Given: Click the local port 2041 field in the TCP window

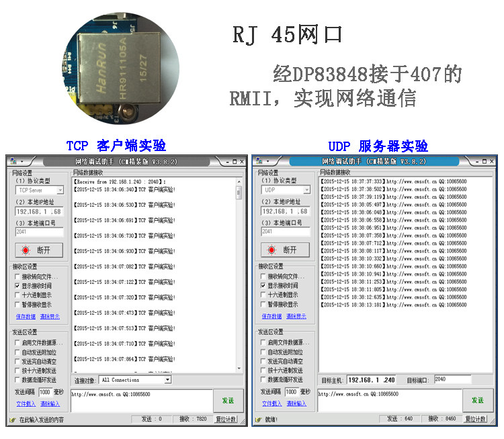Looking at the screenshot, I should 39,232.
